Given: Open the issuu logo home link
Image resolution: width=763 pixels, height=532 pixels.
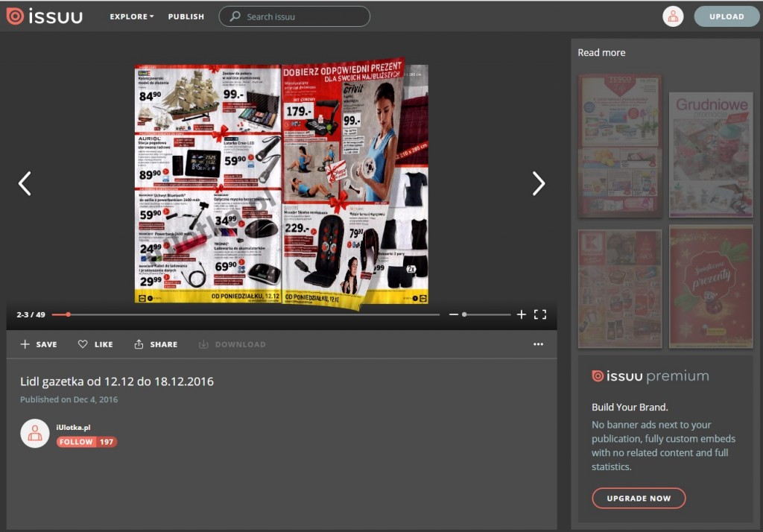Looking at the screenshot, I should coord(44,16).
